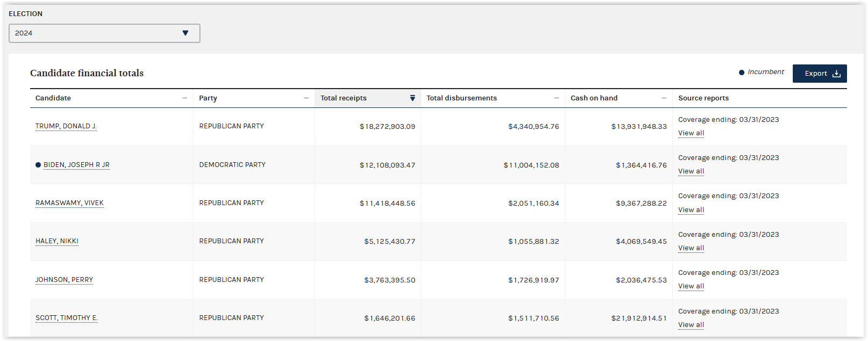868x341 pixels.
Task: Select Ramaswamy's receipts $11,418,448.56
Action: [x=388, y=204]
